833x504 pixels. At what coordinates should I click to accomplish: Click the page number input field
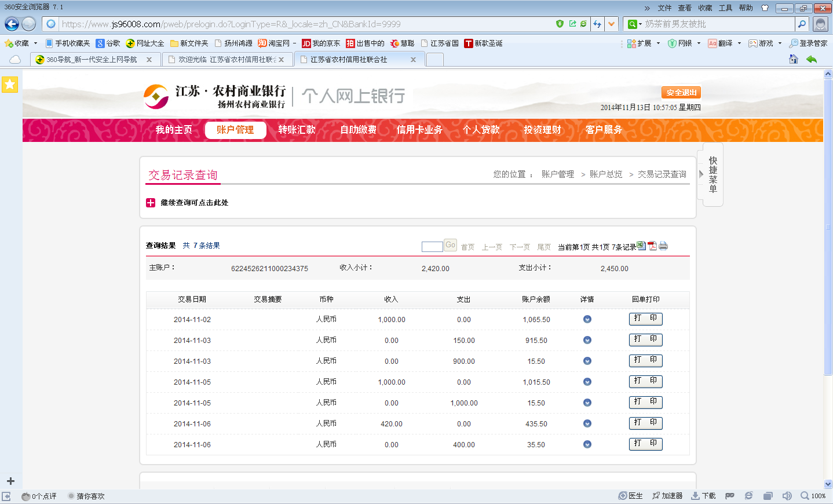coord(432,247)
